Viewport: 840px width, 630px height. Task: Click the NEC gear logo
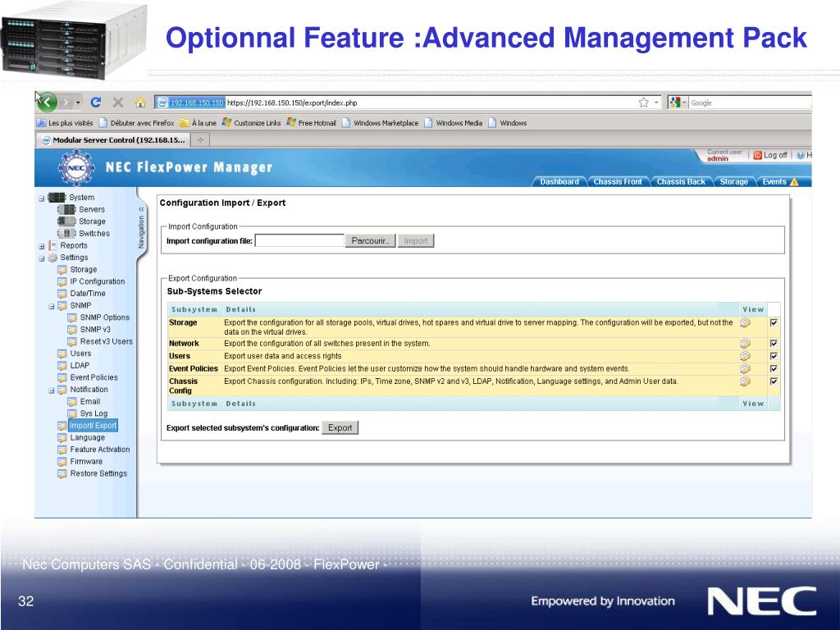(x=76, y=167)
